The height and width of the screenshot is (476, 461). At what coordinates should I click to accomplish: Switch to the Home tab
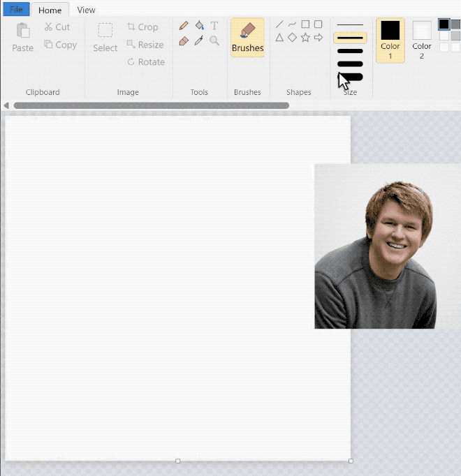(50, 10)
